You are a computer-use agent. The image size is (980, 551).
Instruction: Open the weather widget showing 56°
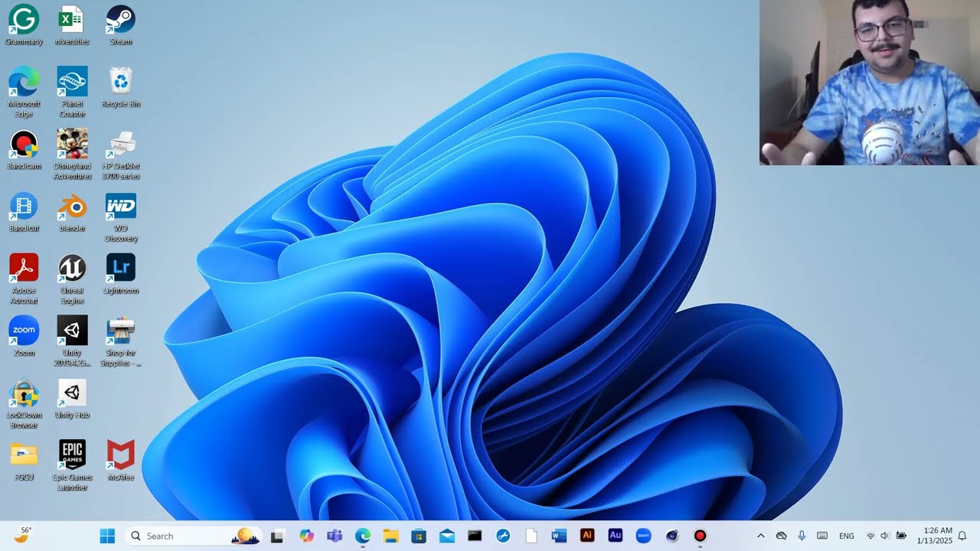pyautogui.click(x=23, y=535)
